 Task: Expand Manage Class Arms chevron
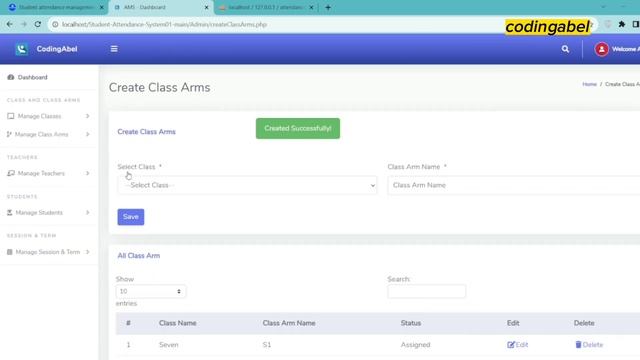[x=87, y=134]
